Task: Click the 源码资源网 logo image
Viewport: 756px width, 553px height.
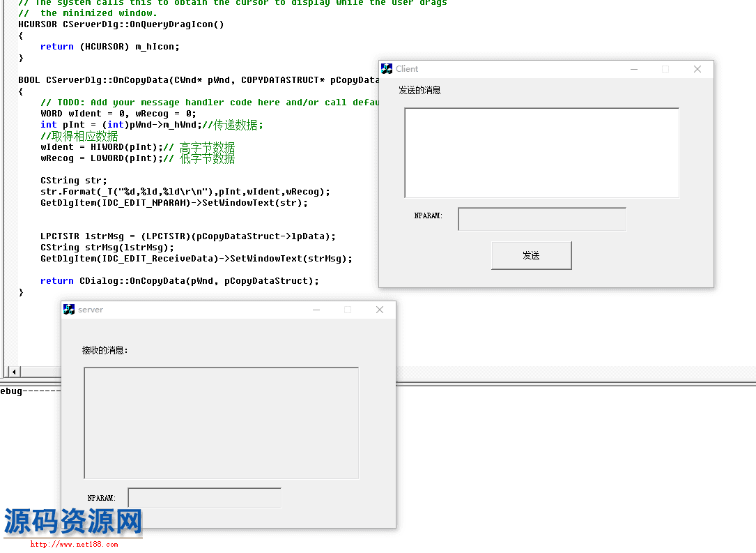Action: coord(73,523)
